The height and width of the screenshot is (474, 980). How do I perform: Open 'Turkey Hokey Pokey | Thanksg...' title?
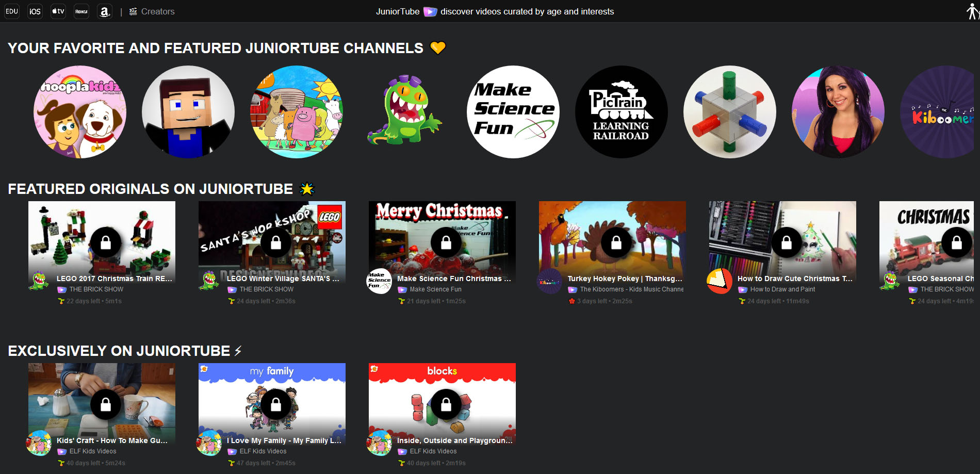(x=625, y=279)
